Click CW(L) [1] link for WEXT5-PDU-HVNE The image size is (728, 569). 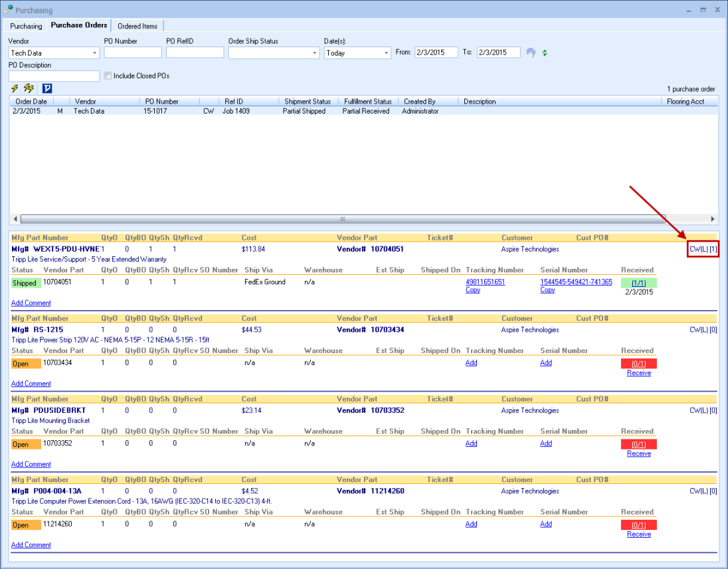703,250
